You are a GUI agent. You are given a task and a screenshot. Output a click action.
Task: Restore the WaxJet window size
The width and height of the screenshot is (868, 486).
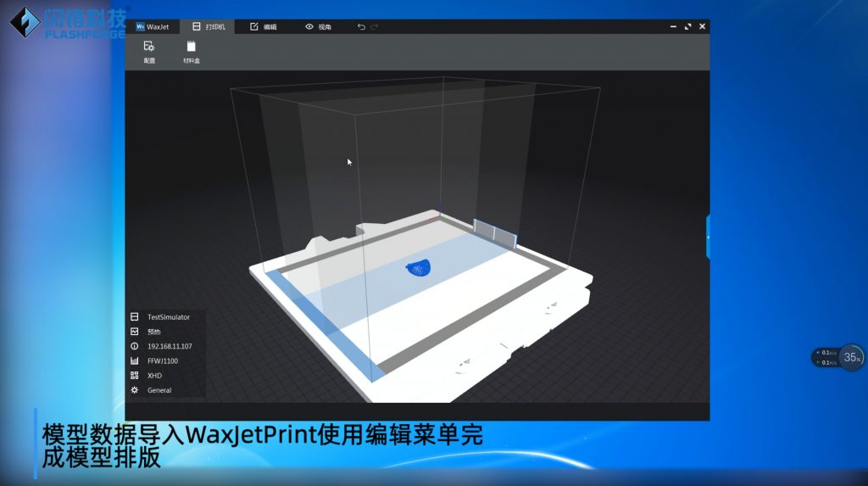tap(687, 26)
